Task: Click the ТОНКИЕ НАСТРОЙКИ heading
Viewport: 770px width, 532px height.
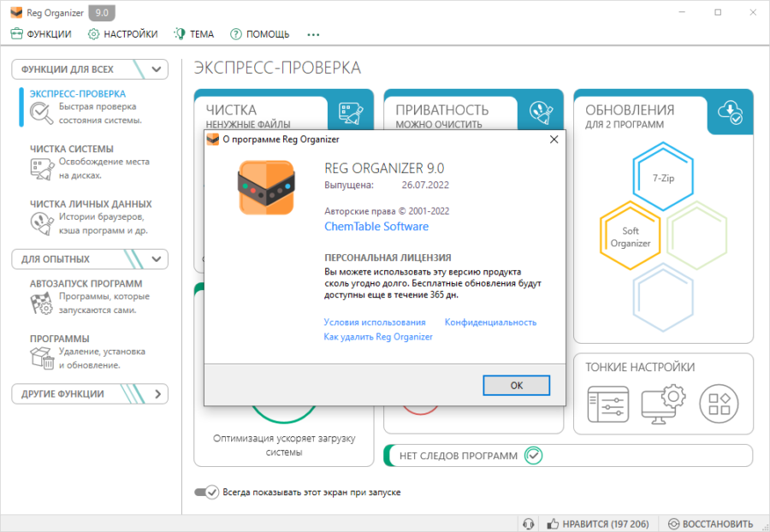Action: point(640,367)
